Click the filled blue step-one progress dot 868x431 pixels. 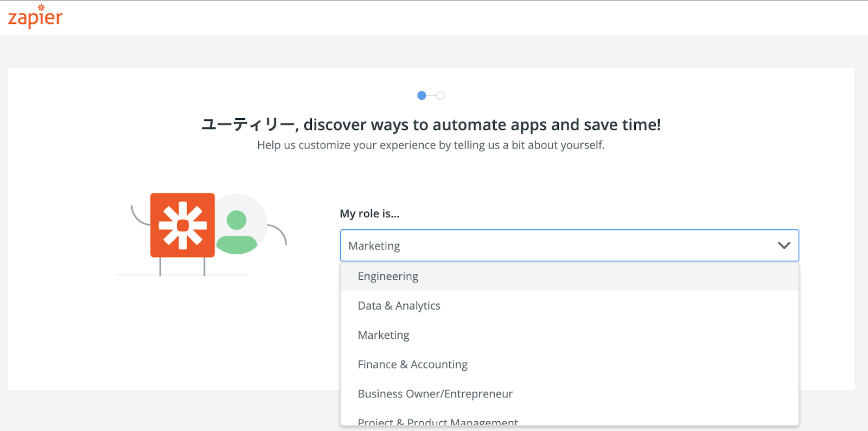click(422, 95)
